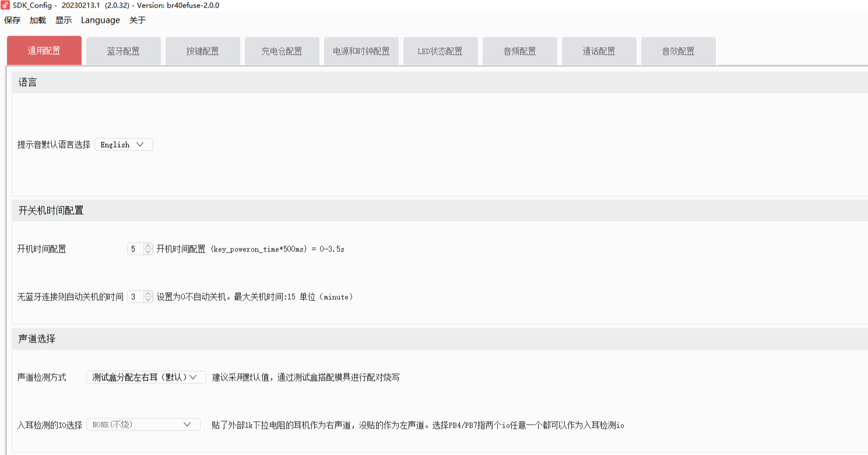This screenshot has width=868, height=455.
Task: Expand the 声道检测方式 dropdown
Action: click(146, 377)
